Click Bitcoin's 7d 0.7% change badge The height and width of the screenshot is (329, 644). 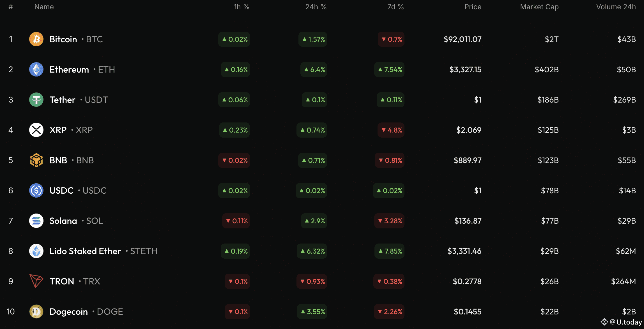click(391, 39)
